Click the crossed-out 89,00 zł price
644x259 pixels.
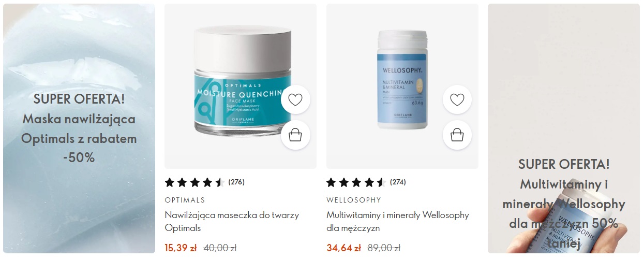(384, 248)
